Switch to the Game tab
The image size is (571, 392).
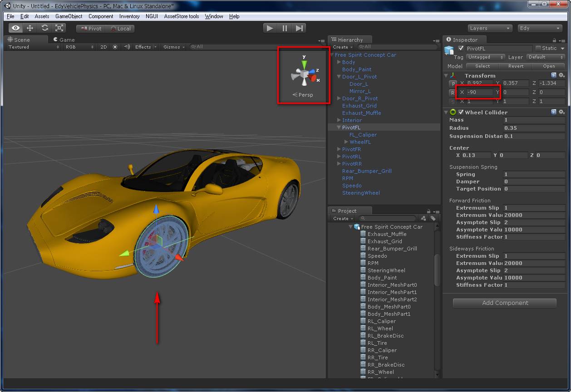click(x=64, y=39)
